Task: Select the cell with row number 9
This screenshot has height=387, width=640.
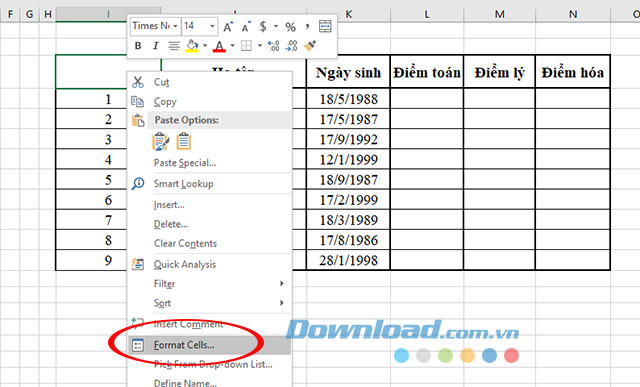Action: point(91,260)
